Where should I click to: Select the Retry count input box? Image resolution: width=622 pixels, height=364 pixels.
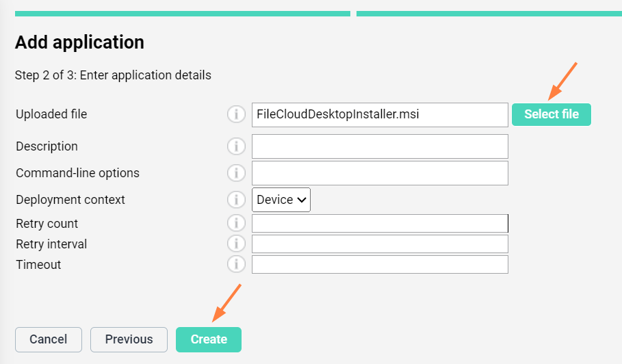click(380, 224)
